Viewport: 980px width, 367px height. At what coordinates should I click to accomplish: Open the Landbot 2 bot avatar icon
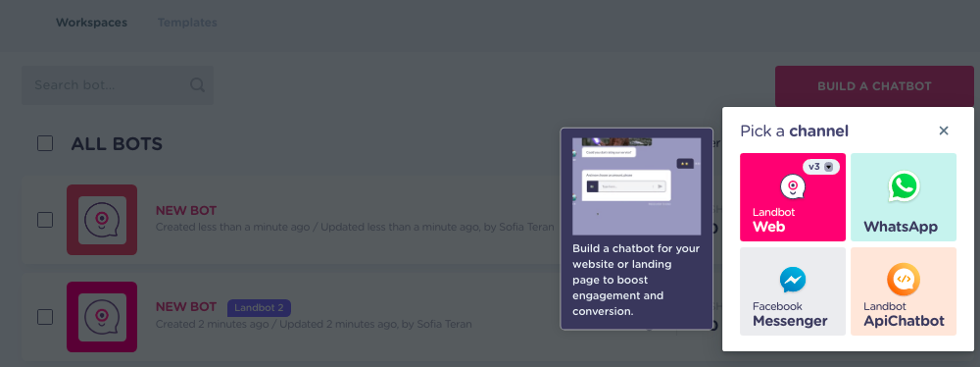point(102,317)
